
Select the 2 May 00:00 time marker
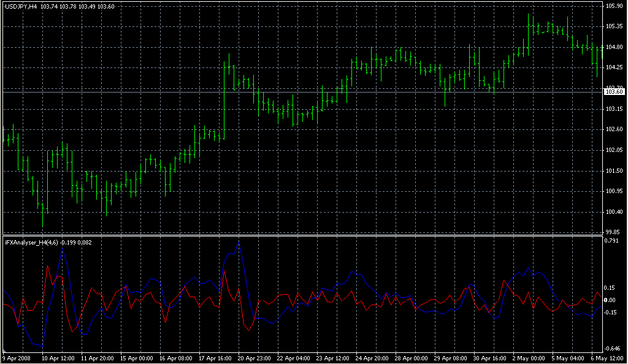527,358
